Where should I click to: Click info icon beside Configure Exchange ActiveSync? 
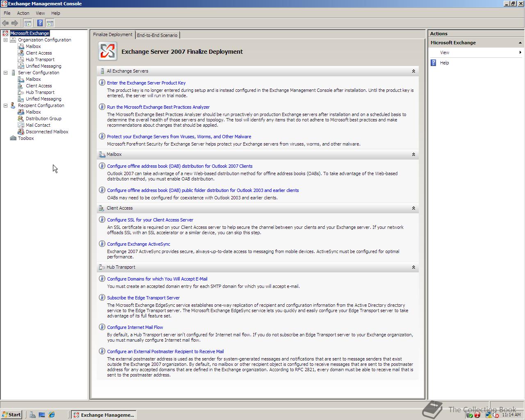(102, 244)
